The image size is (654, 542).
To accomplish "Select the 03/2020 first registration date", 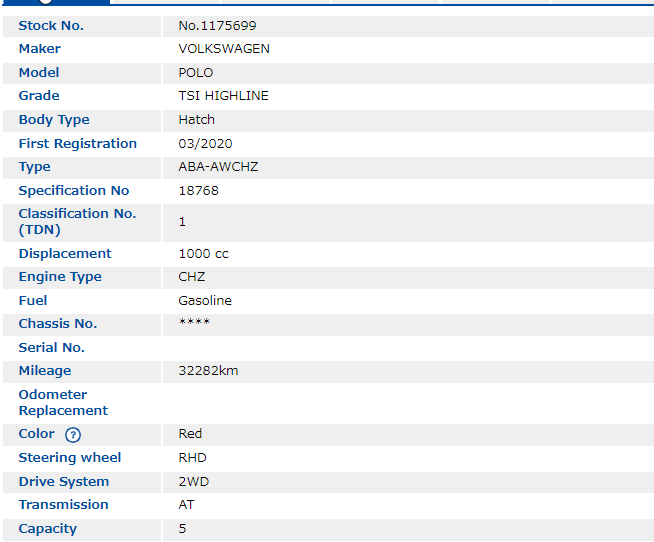I will [205, 144].
